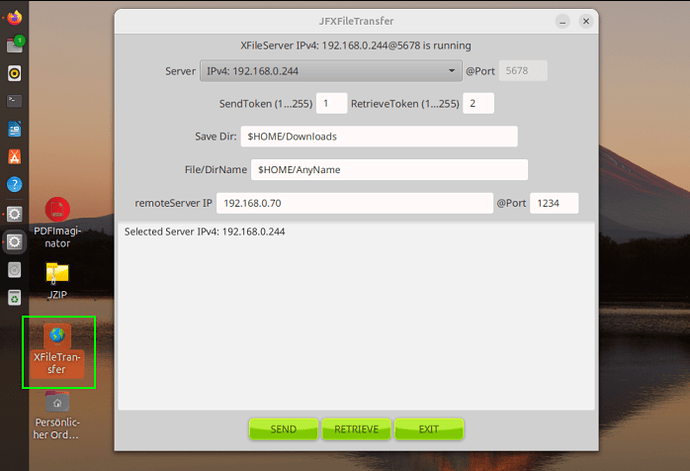Image resolution: width=690 pixels, height=471 pixels.
Task: Click the SEND button
Action: (283, 429)
